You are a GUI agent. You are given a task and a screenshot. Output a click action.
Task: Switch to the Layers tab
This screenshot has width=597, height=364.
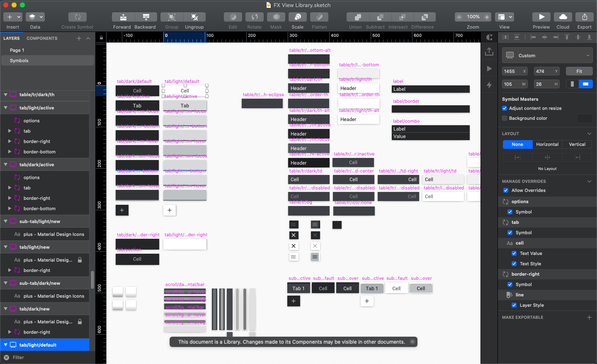tap(12, 38)
